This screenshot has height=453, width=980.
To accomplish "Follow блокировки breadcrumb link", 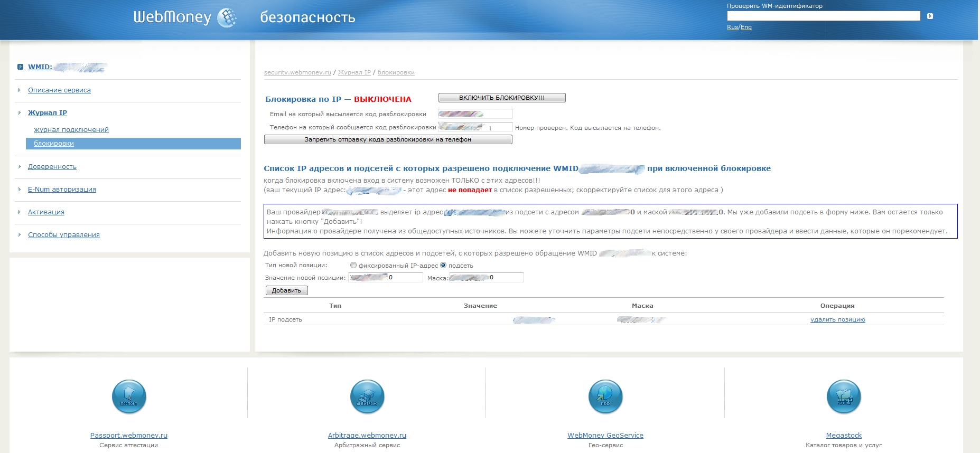I will pos(396,72).
